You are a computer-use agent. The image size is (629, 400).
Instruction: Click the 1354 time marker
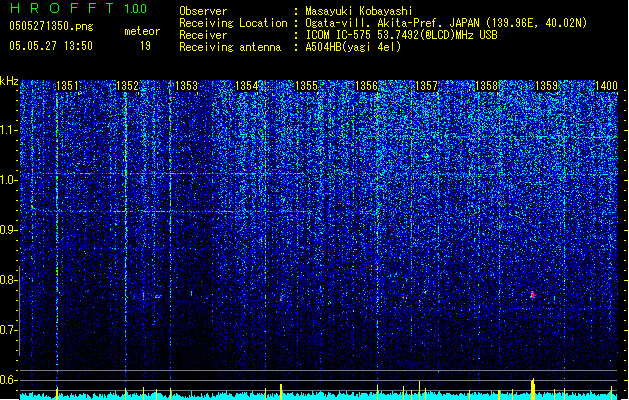pyautogui.click(x=247, y=85)
